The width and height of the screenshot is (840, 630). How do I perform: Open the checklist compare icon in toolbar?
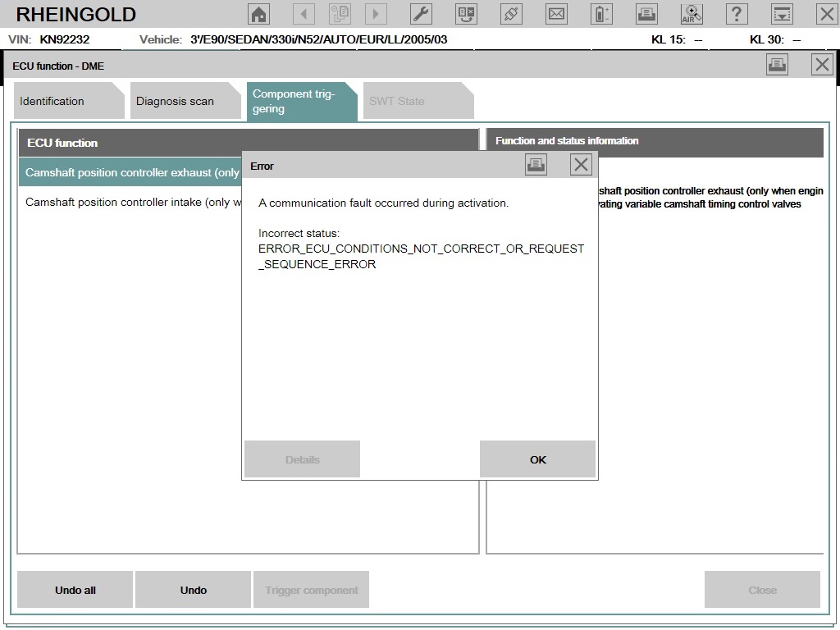tap(466, 14)
